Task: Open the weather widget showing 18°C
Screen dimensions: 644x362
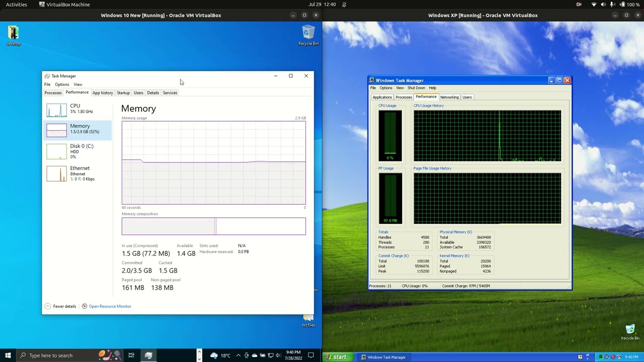Action: [x=220, y=355]
